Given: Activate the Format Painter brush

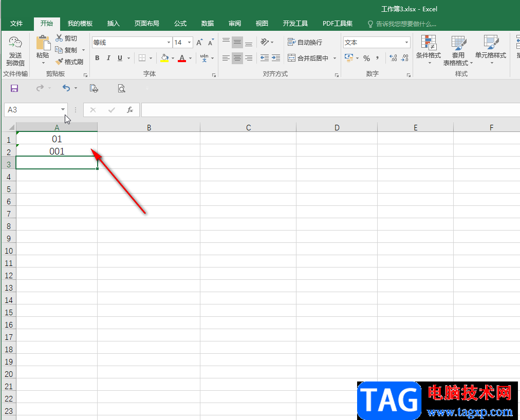Looking at the screenshot, I should pos(59,62).
